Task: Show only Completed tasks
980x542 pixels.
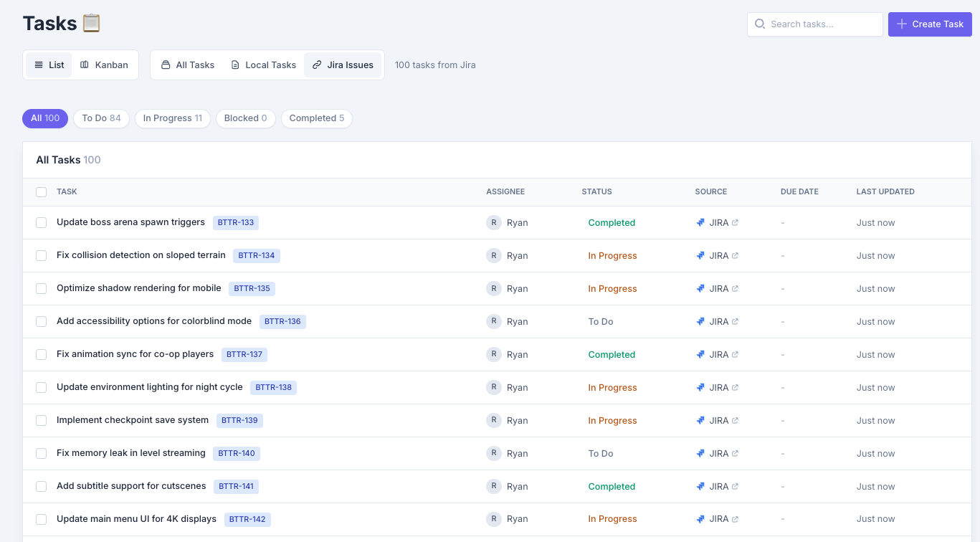Action: (316, 118)
